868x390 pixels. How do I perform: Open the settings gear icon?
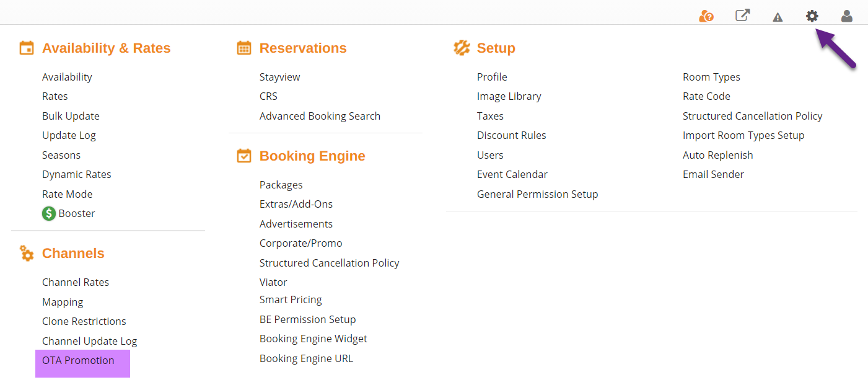812,16
